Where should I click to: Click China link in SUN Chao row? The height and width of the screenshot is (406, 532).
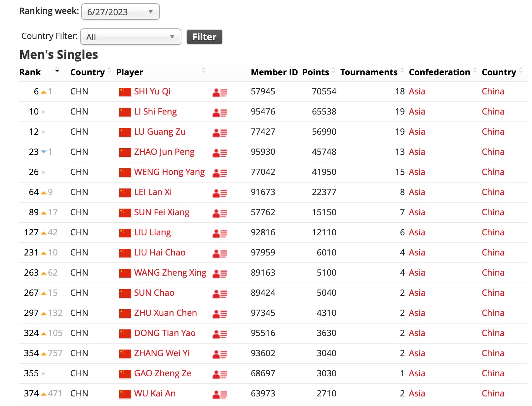pos(493,293)
